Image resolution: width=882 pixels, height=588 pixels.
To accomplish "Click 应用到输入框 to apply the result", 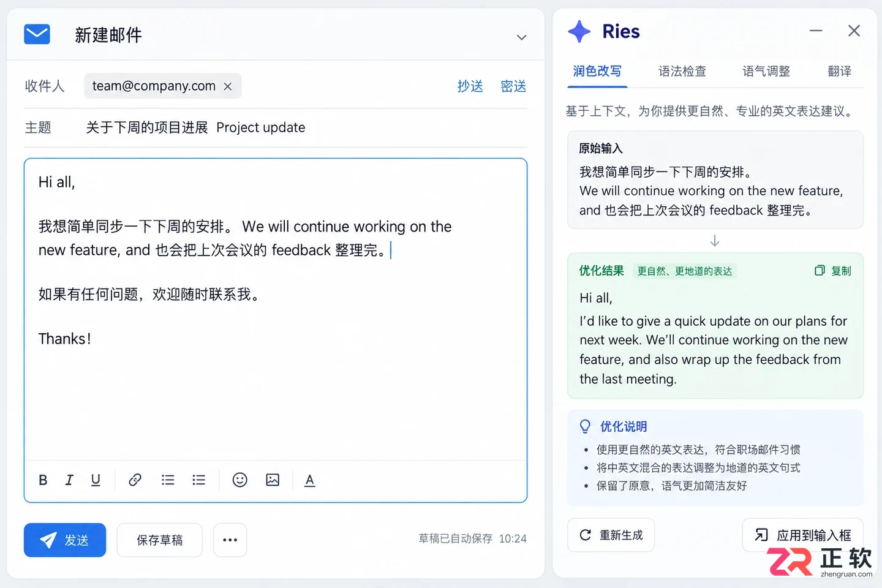I will pyautogui.click(x=802, y=535).
